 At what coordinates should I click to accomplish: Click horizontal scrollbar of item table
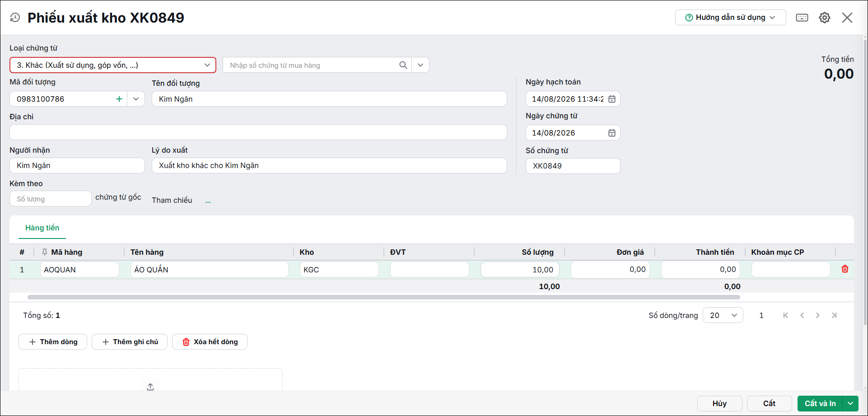pos(384,297)
